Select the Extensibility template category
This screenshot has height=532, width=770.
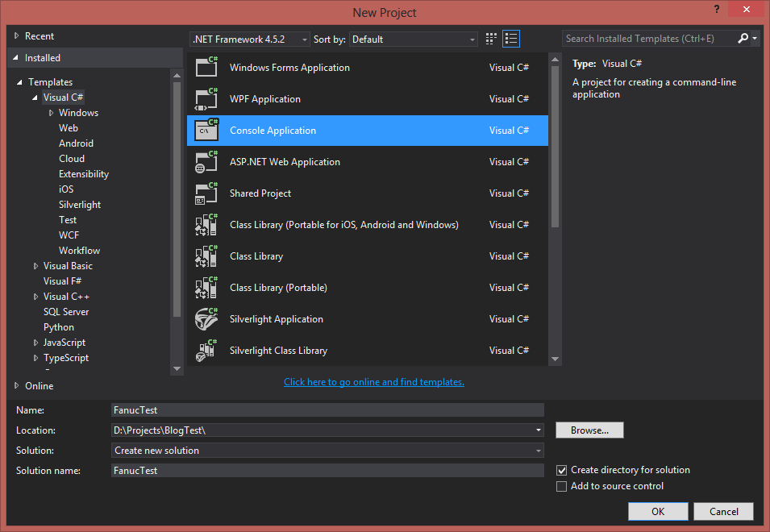(84, 174)
